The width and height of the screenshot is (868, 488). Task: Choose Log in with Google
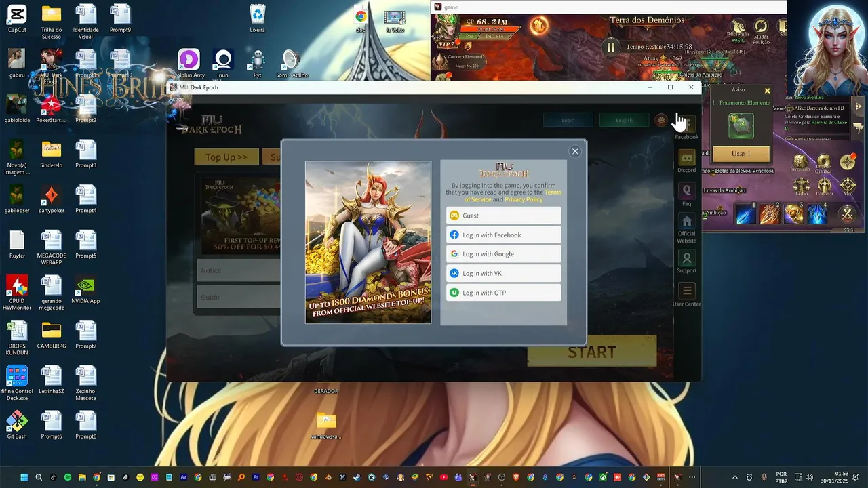tap(503, 254)
